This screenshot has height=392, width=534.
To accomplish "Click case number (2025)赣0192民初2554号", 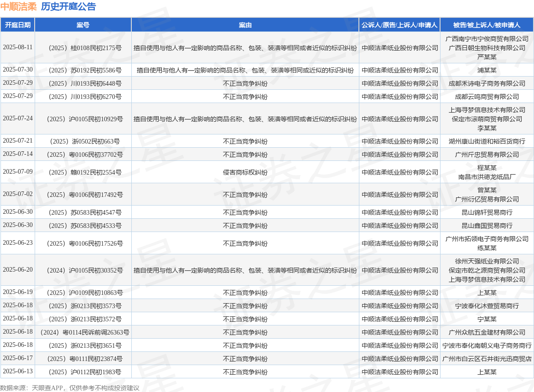I will (83, 172).
